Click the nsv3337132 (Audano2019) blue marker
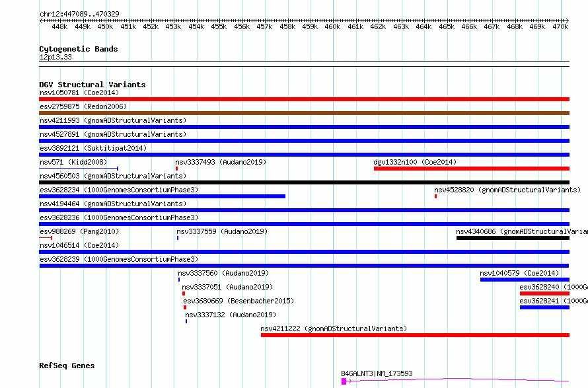The width and height of the screenshot is (588, 388). [x=186, y=321]
